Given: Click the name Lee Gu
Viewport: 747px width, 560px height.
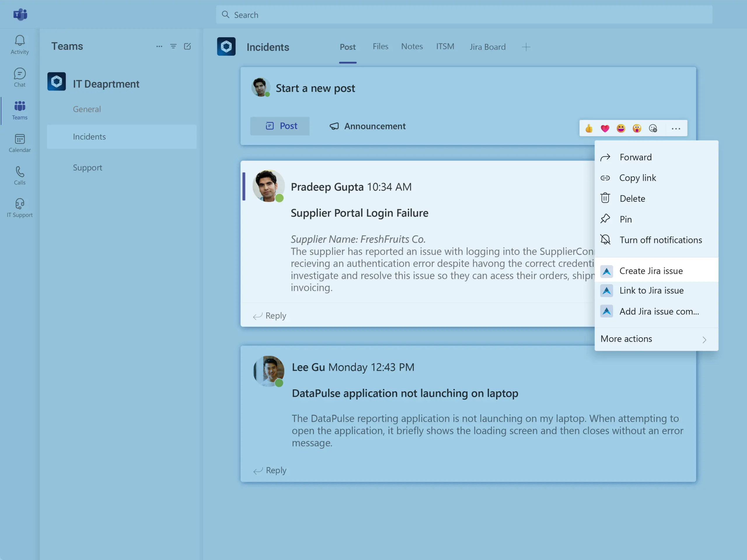Looking at the screenshot, I should point(308,367).
